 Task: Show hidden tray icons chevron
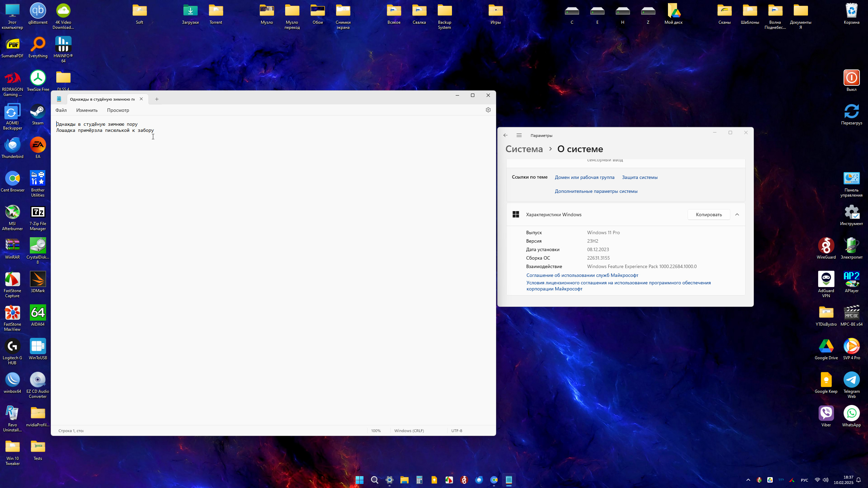(x=748, y=480)
